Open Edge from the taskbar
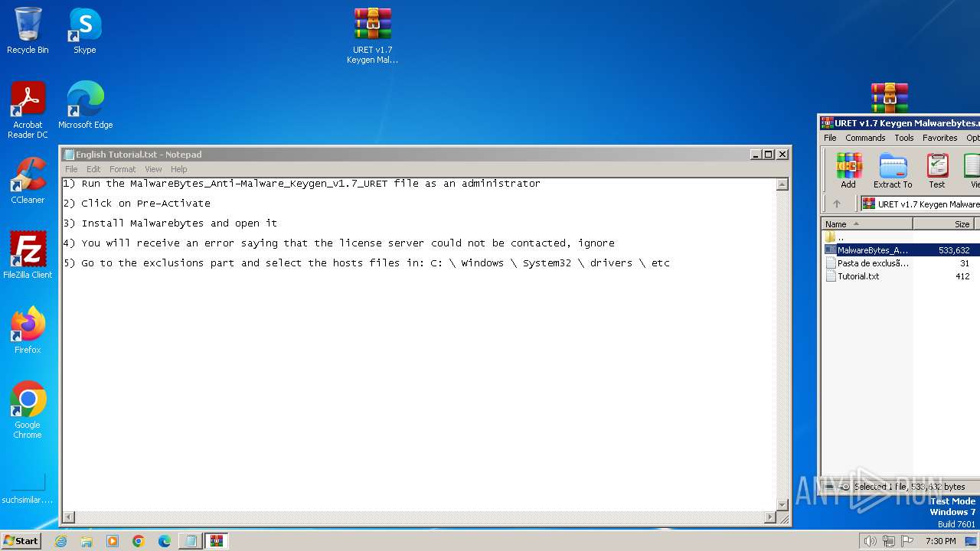Image resolution: width=980 pixels, height=551 pixels. click(165, 541)
